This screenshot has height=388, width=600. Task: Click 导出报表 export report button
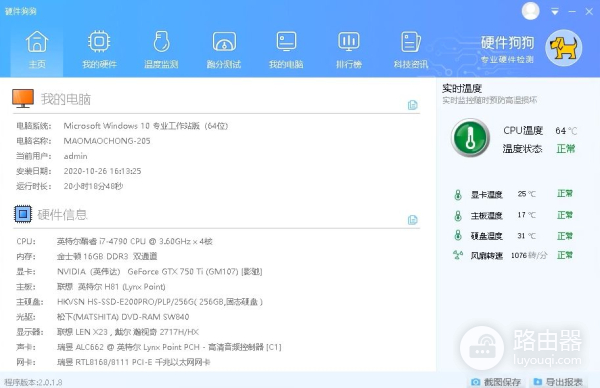point(558,382)
